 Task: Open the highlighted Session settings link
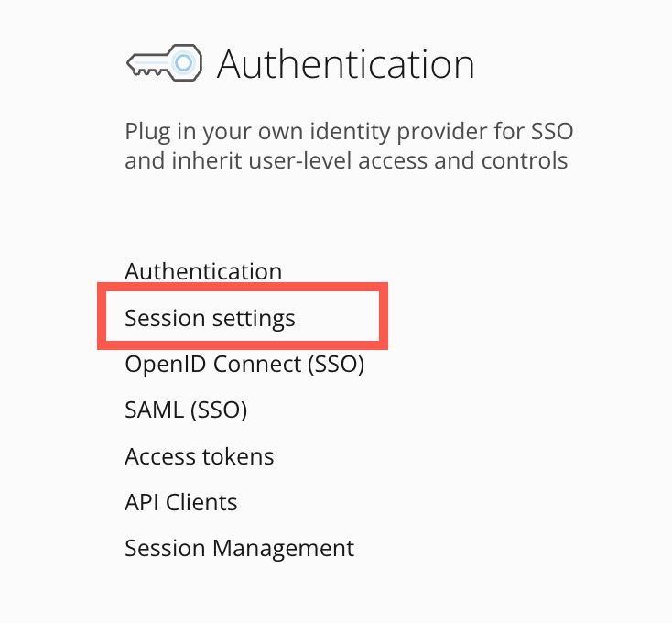tap(210, 319)
